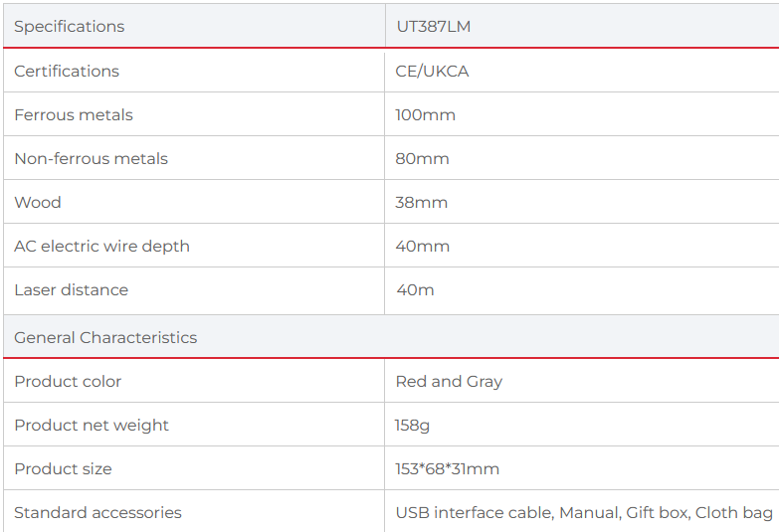Select the 38mm wood depth value

coord(422,202)
